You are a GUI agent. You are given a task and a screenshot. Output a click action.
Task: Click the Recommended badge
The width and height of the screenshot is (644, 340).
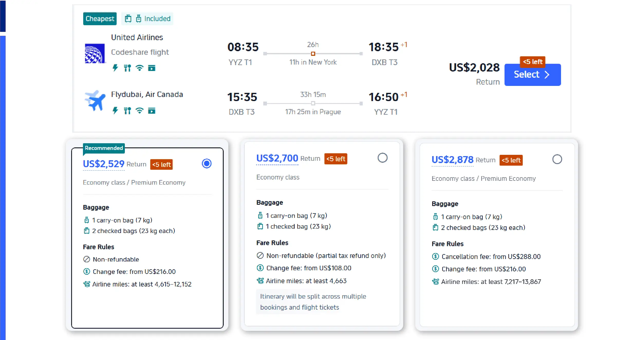click(104, 148)
